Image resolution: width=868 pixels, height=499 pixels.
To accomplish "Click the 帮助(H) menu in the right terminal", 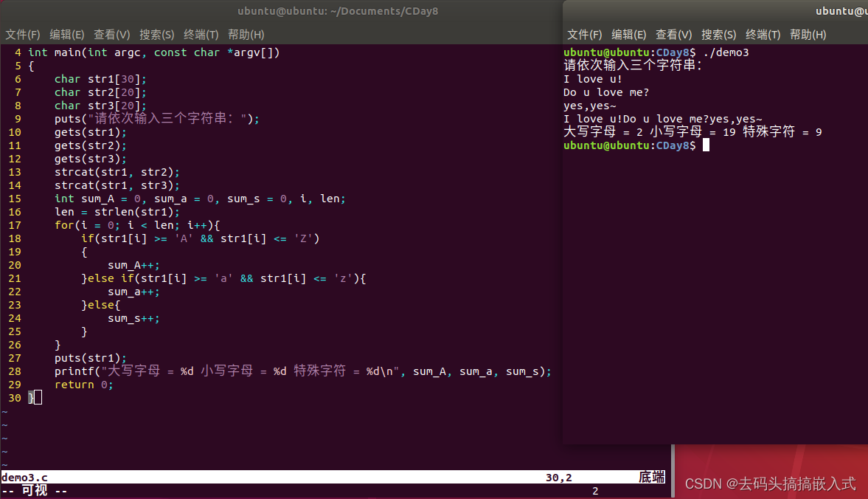I will [808, 34].
